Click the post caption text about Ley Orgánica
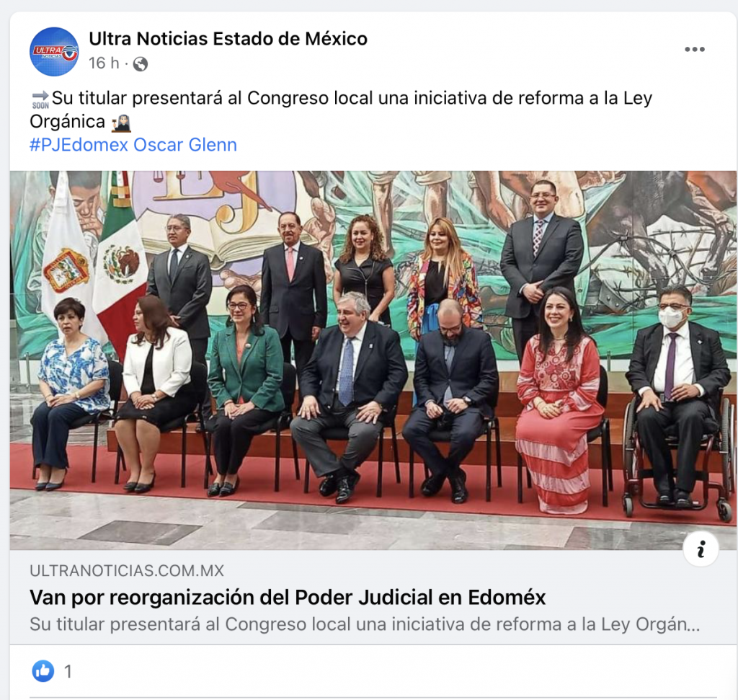 [341, 110]
